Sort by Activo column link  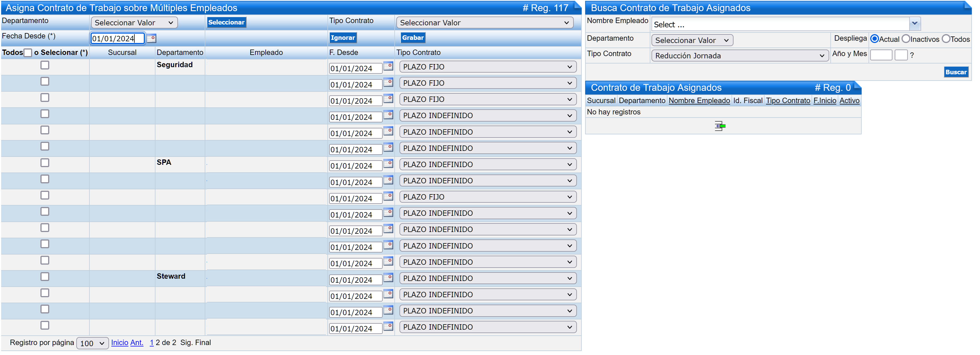[849, 100]
